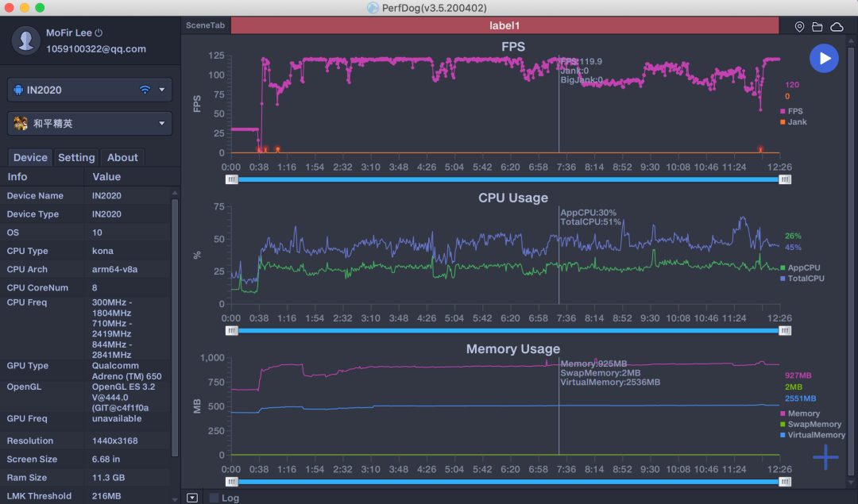Click the SceneTab label
This screenshot has height=504, width=858.
205,25
